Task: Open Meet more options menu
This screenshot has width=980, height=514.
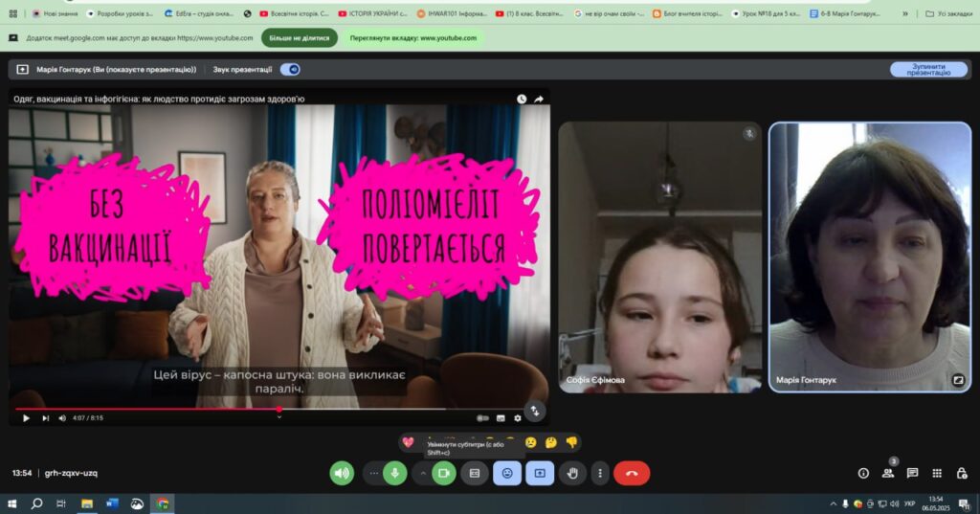Action: click(600, 474)
